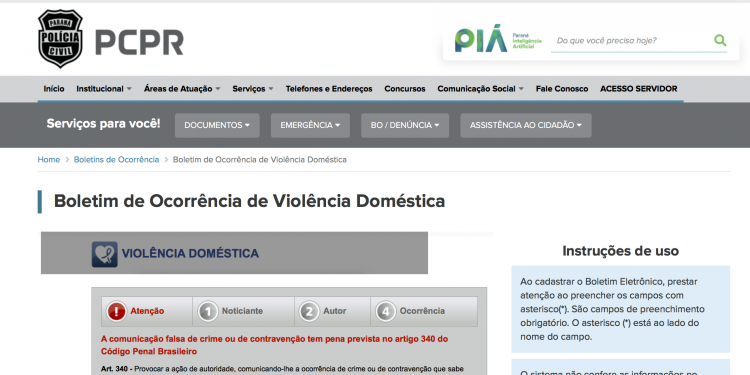The width and height of the screenshot is (750, 375).
Task: Click the green search magnifier icon
Action: [720, 40]
